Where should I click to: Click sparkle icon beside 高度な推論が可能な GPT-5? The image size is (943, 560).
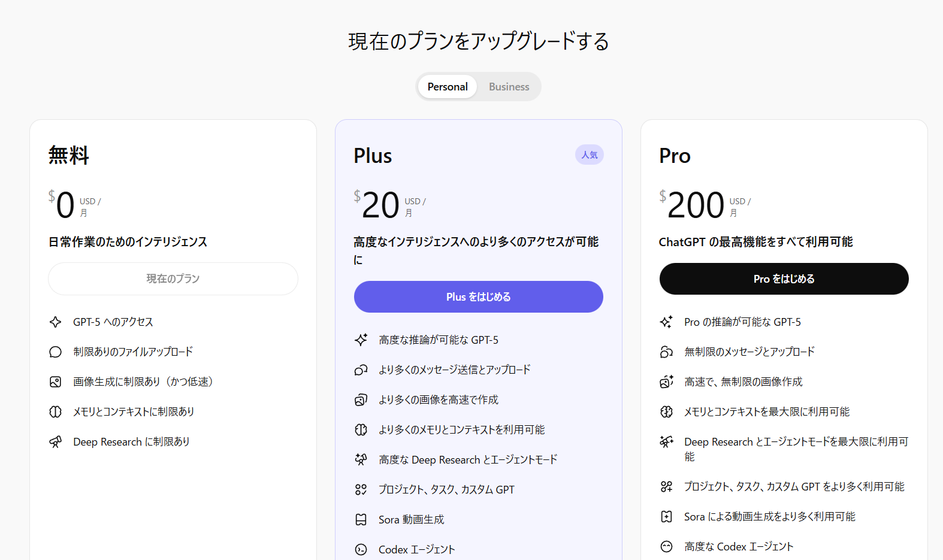click(361, 340)
